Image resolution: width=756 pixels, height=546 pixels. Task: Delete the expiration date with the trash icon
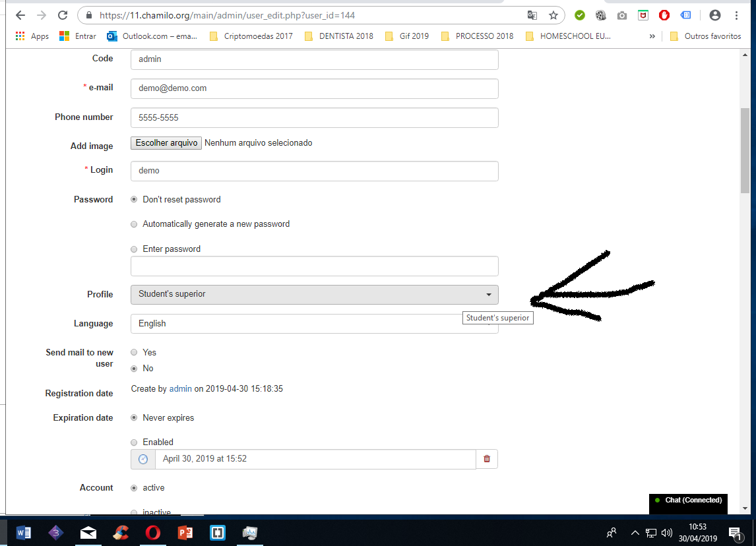[487, 458]
